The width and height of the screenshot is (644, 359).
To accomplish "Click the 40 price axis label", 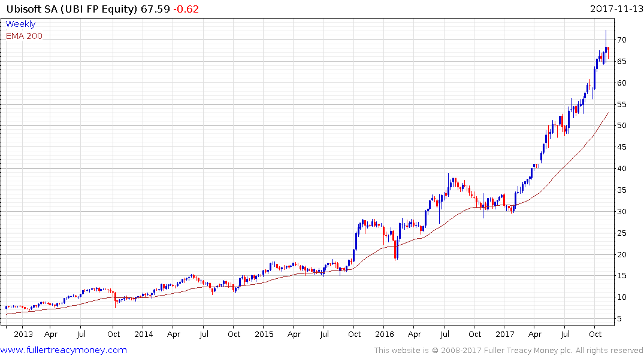I will [621, 169].
